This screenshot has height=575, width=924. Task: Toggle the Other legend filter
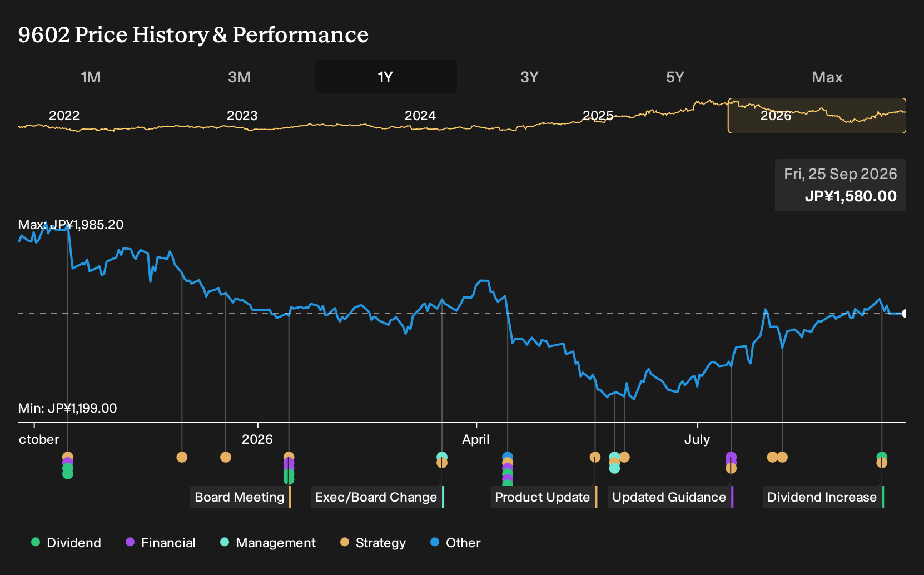tap(455, 543)
